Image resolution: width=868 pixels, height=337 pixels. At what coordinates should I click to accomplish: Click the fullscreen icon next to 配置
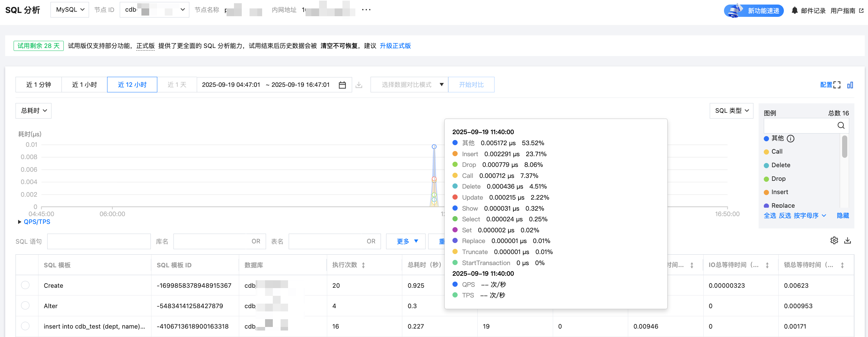[837, 85]
